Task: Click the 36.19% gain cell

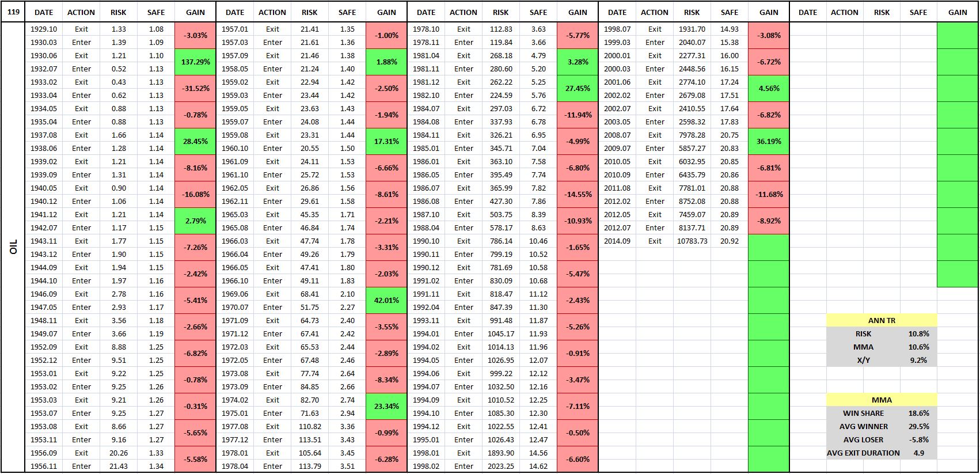Action: [769, 141]
